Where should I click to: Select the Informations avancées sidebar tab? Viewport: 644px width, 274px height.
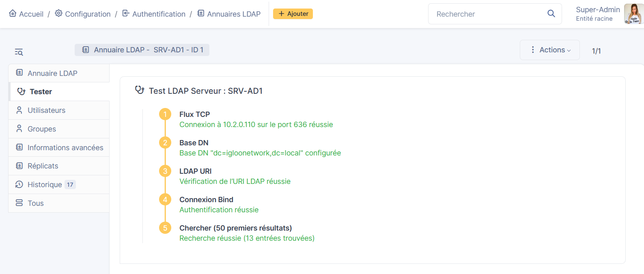(59, 147)
